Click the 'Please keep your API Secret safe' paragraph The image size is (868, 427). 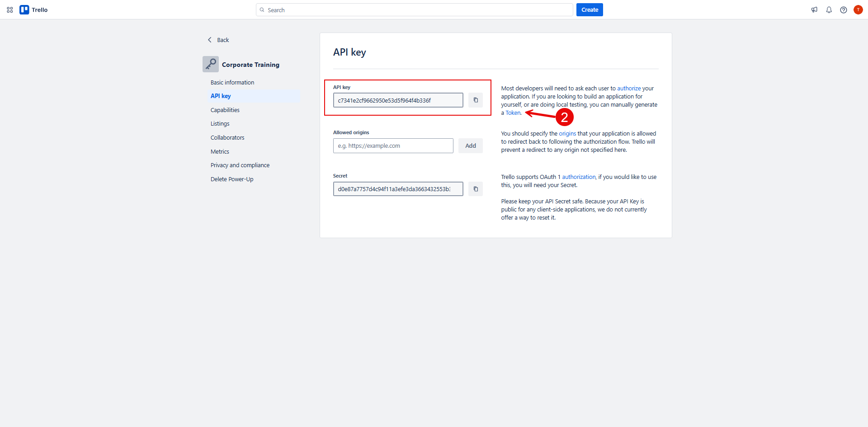[x=574, y=209]
